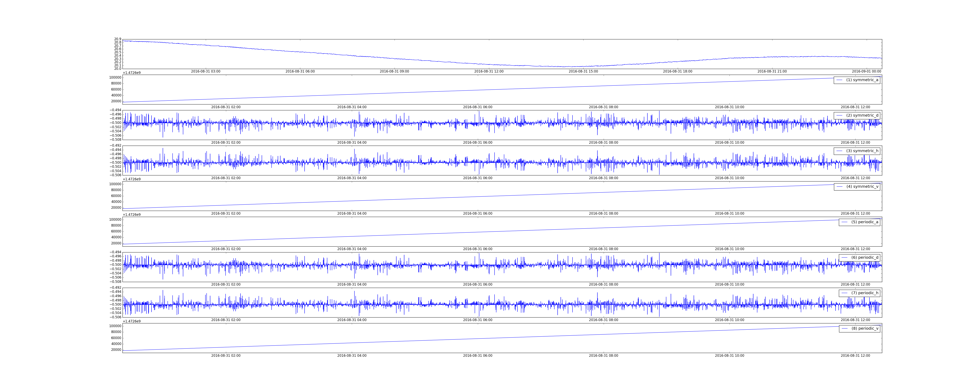This screenshot has width=980, height=392.
Task: Click the 2016-08-31 15:00 tick label
Action: tap(583, 72)
